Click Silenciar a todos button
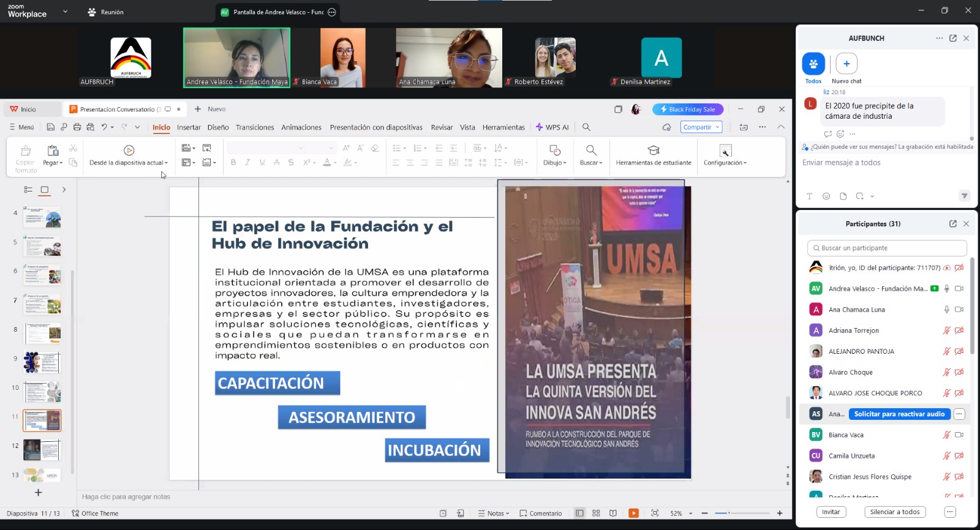 click(894, 512)
